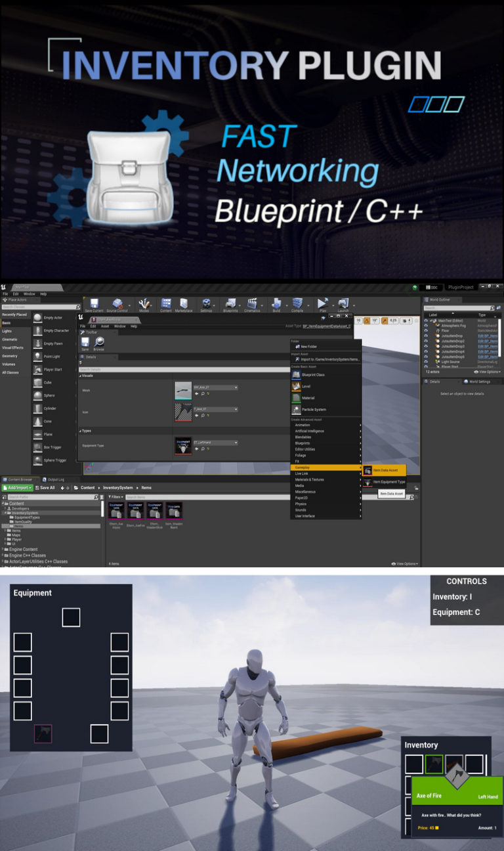Select the Mesh thumbnail preview

[x=183, y=391]
